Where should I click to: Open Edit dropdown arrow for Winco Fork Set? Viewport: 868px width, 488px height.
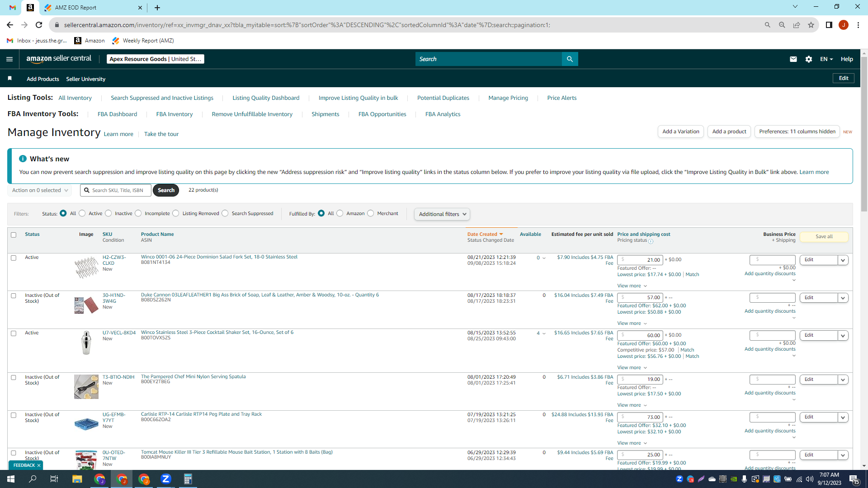843,260
